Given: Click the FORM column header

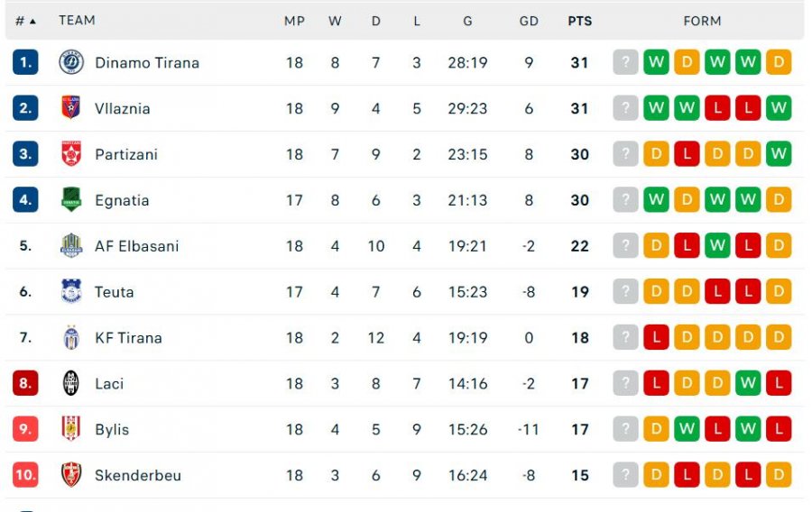Looking at the screenshot, I should 702,22.
